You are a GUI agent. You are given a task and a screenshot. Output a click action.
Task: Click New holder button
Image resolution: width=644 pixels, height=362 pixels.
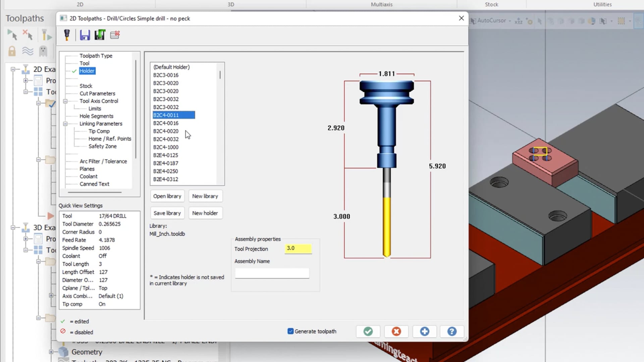point(205,213)
